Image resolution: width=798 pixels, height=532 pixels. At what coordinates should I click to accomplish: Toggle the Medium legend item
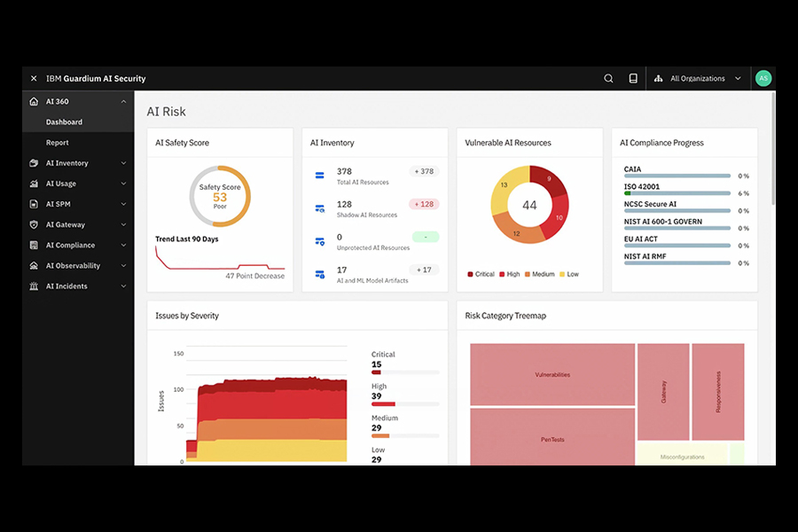pos(542,275)
